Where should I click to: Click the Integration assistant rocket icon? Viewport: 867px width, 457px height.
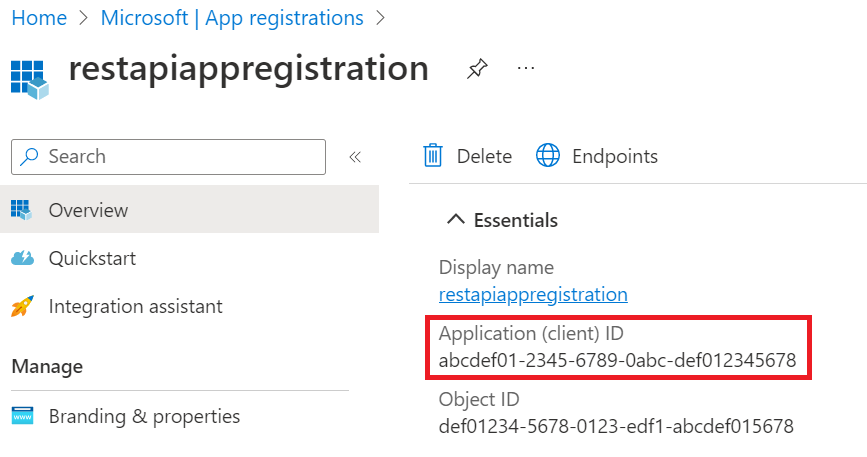(x=22, y=307)
